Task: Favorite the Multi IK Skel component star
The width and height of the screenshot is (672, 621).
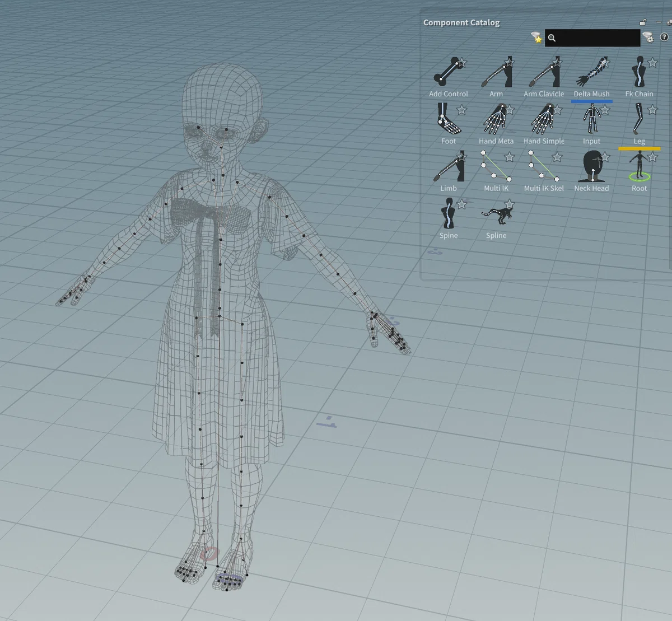Action: (x=557, y=157)
